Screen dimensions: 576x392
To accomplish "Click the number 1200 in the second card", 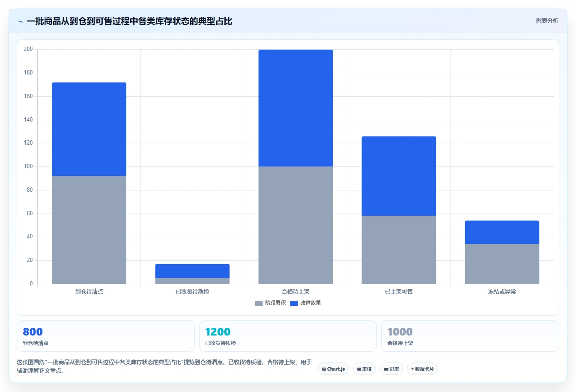I will (218, 332).
